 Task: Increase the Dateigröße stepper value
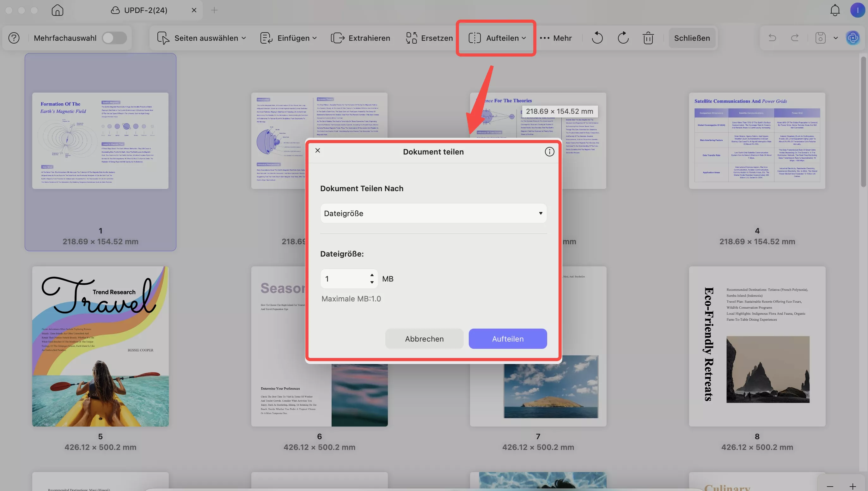[372, 275]
